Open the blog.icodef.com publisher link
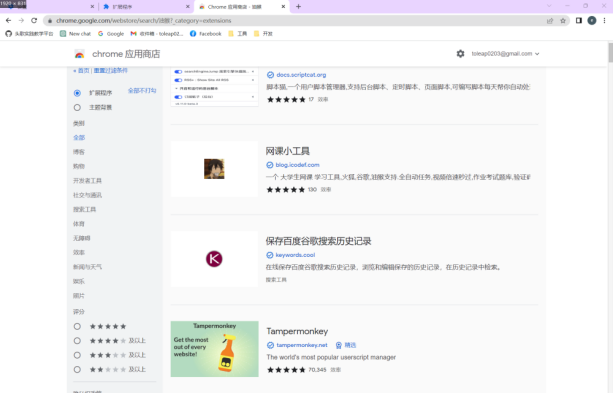Image resolution: width=614 pixels, height=394 pixels. [297, 165]
